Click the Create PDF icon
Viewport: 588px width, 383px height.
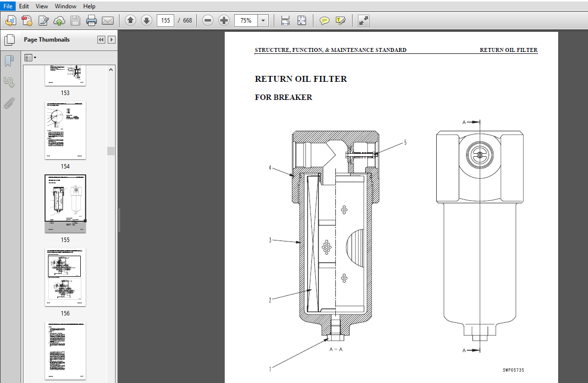point(27,21)
